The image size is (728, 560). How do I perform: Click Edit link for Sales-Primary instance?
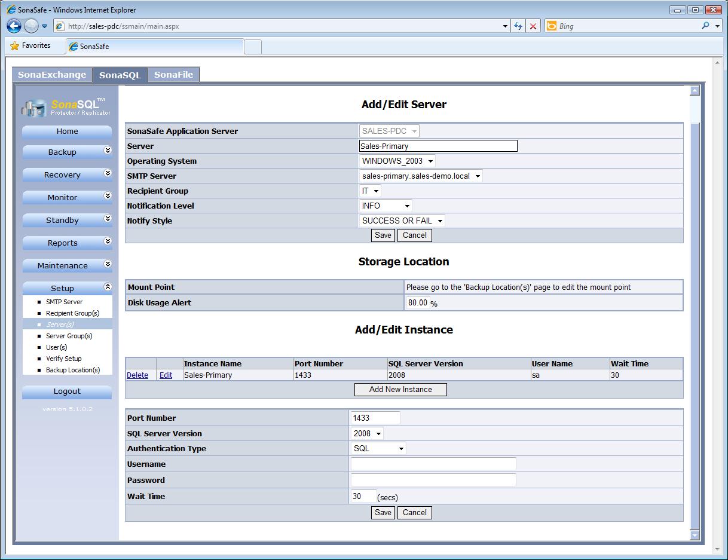click(x=166, y=375)
